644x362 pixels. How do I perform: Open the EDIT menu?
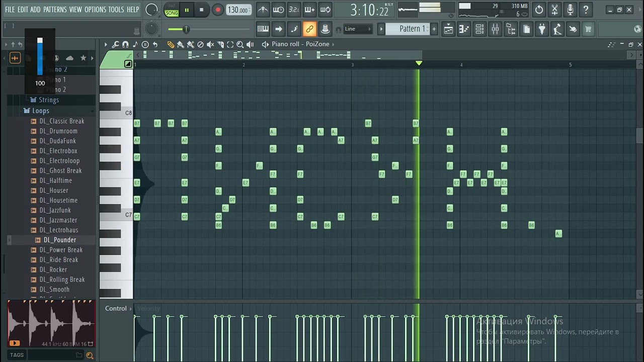(x=23, y=10)
